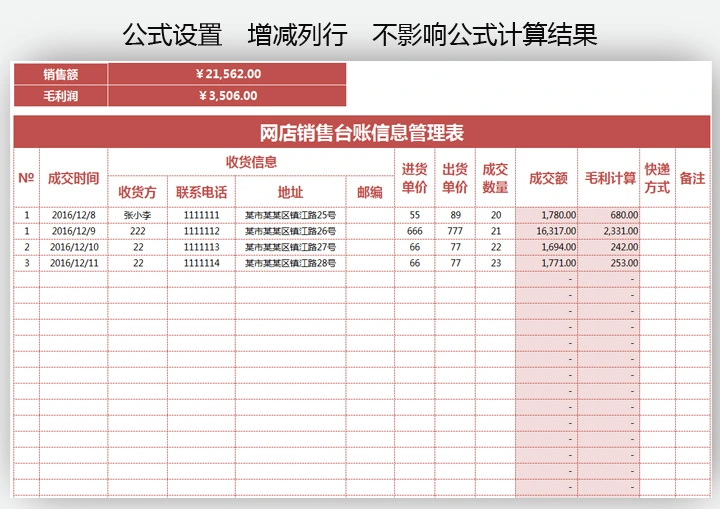Click the 毛利 cell showing 680.00

coord(609,215)
